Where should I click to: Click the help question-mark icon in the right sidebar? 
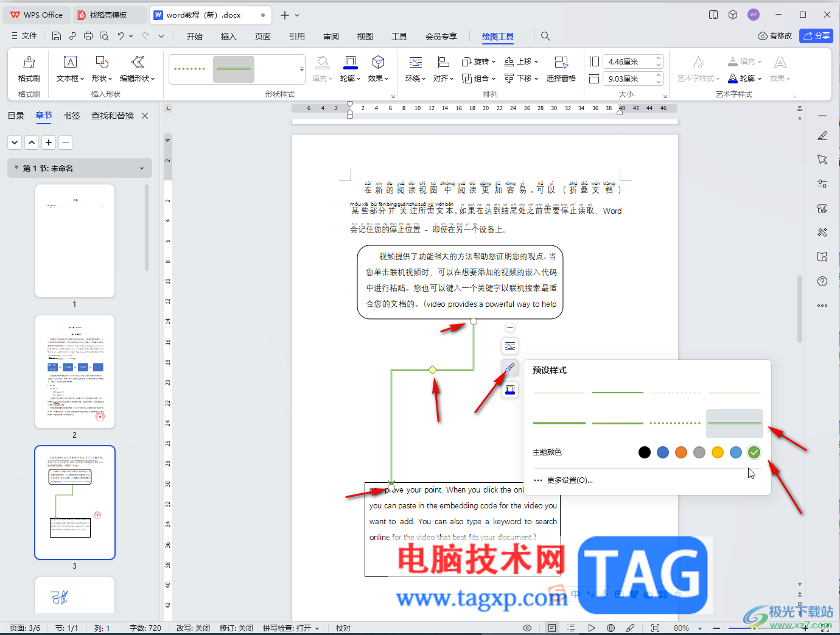pyautogui.click(x=822, y=281)
